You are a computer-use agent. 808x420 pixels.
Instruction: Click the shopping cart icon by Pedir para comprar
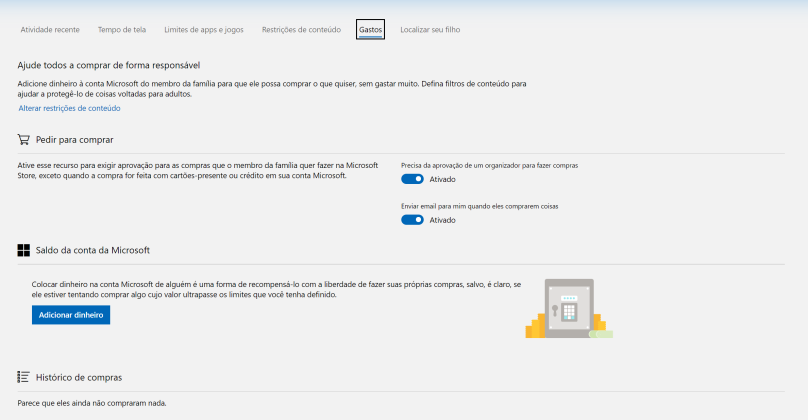tap(24, 140)
